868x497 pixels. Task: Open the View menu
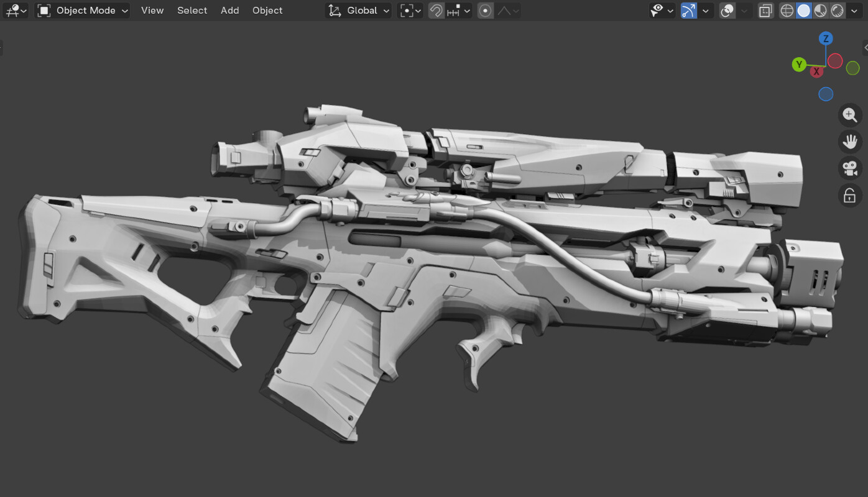152,11
